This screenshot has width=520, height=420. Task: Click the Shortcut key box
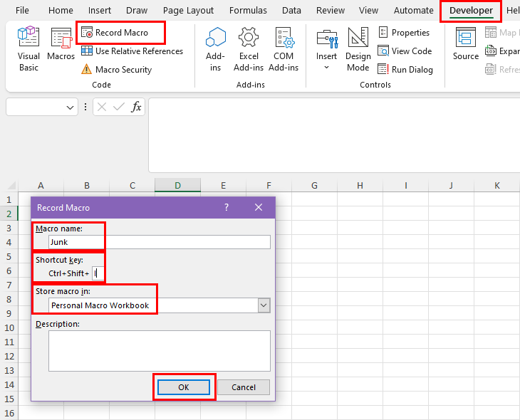click(x=98, y=273)
